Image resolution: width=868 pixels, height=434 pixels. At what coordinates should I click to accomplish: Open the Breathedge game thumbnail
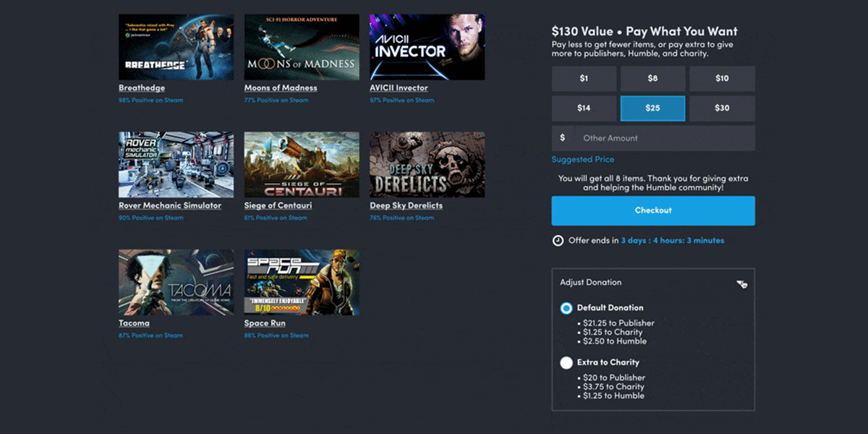pyautogui.click(x=176, y=47)
